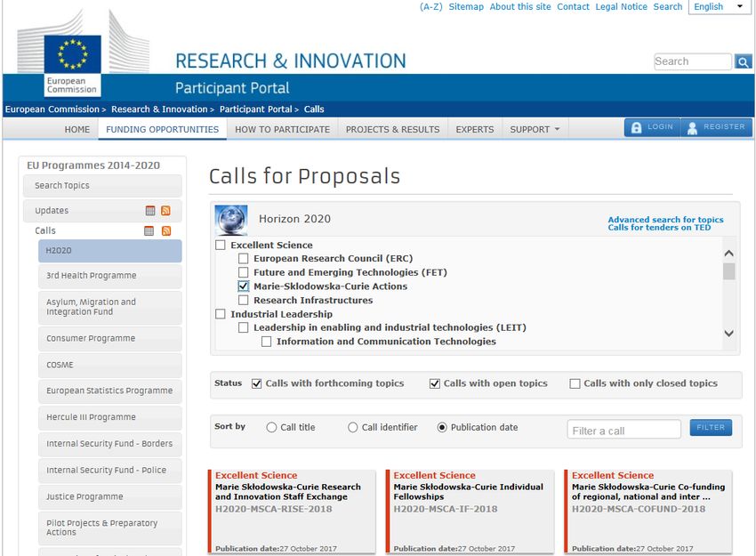Click the Filter a call input field

[623, 431]
